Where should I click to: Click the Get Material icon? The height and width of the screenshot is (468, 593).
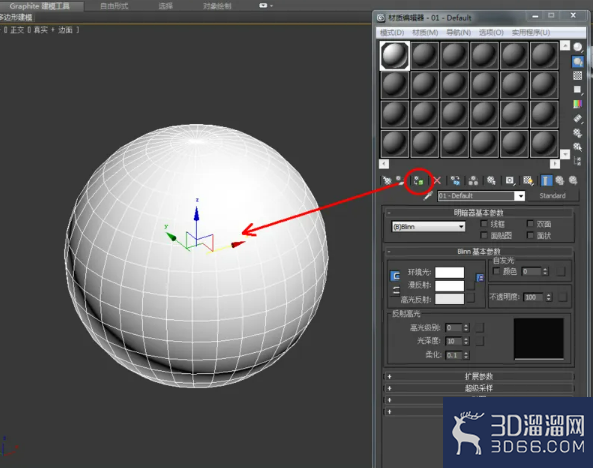coord(387,180)
